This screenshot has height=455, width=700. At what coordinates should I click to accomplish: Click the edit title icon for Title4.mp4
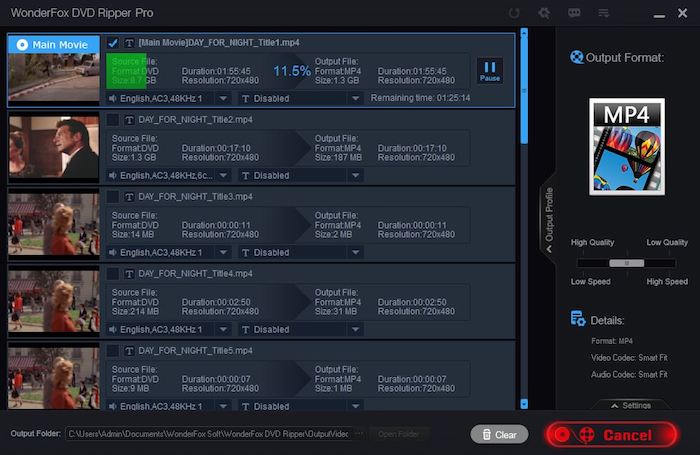(129, 274)
